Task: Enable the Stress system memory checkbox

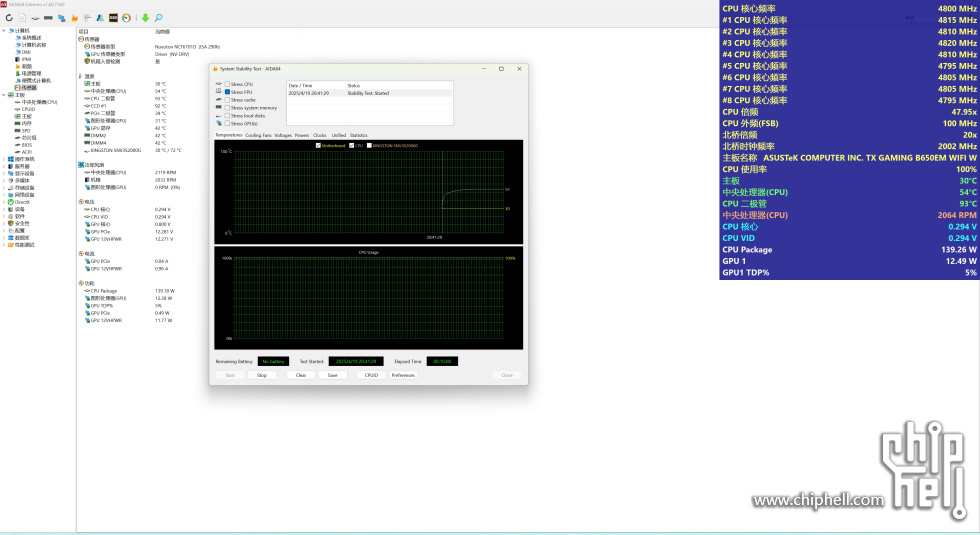Action: (x=228, y=108)
